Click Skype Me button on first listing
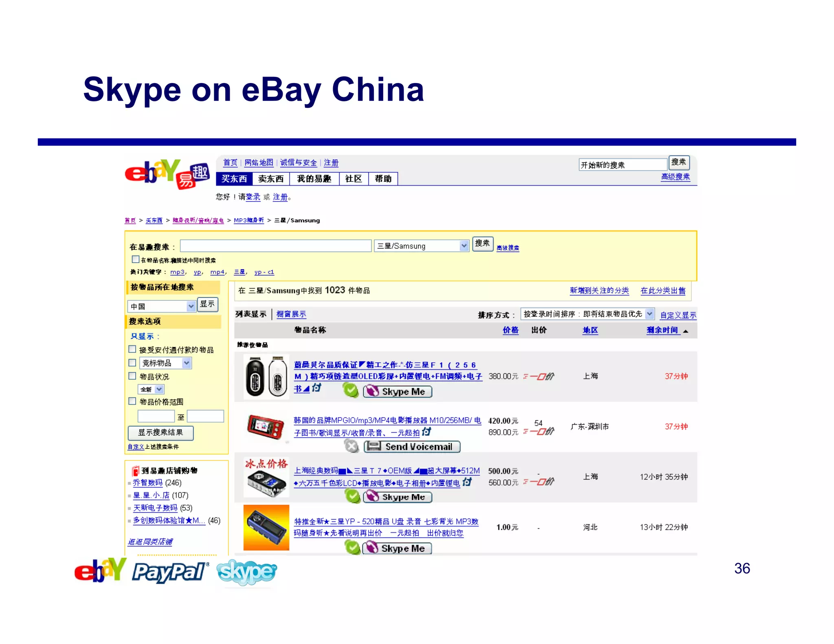 pyautogui.click(x=397, y=392)
